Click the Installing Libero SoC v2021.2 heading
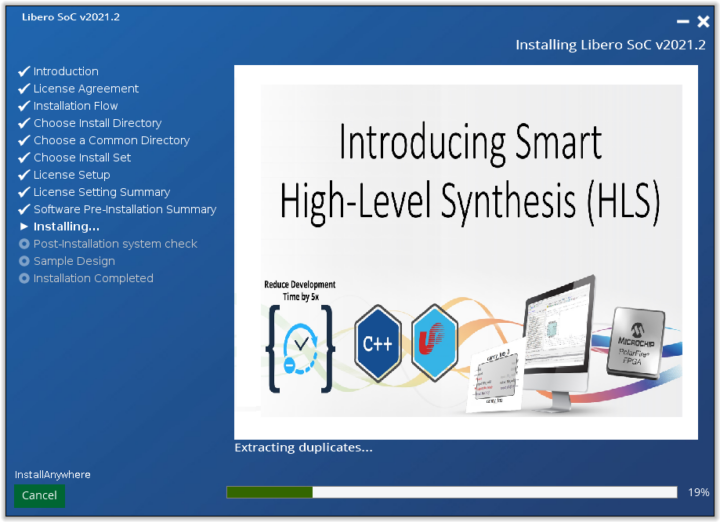 [x=610, y=45]
